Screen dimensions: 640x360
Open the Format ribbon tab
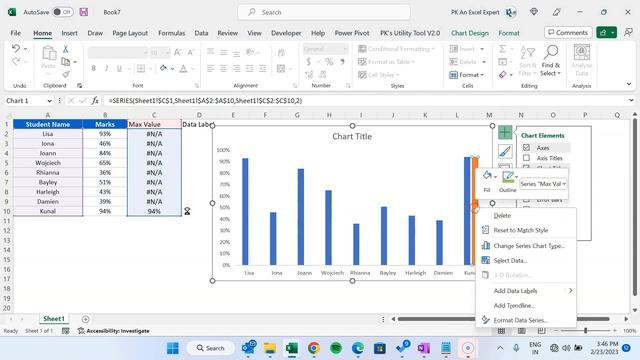tap(509, 33)
